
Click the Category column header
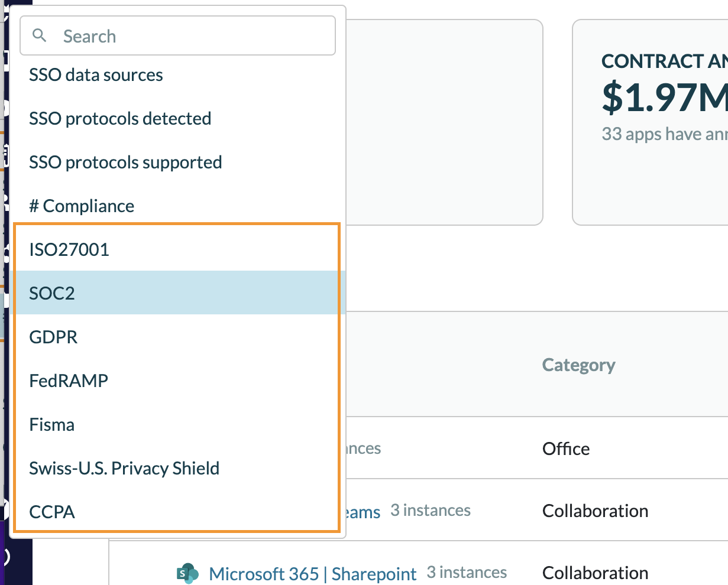point(578,365)
